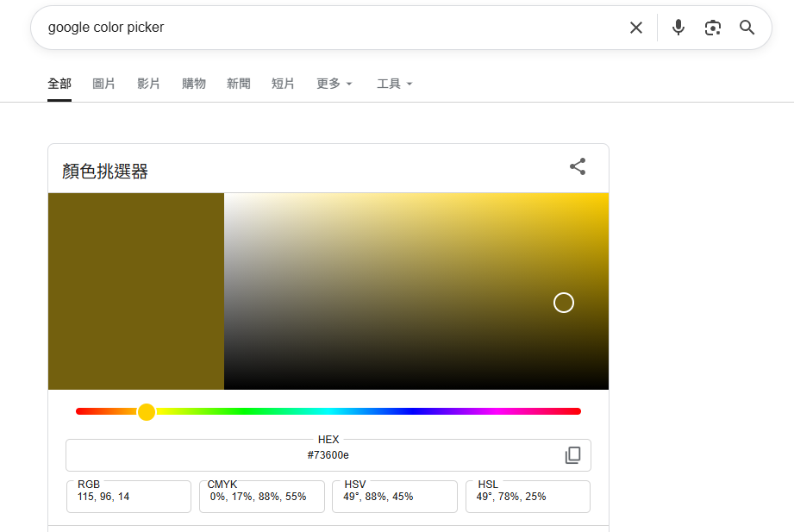Image resolution: width=794 pixels, height=532 pixels.
Task: Open the 購物 tab
Action: [x=193, y=84]
